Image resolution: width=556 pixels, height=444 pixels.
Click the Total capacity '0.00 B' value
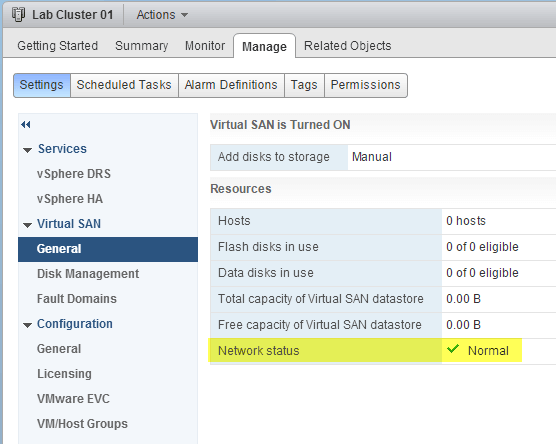point(463,299)
